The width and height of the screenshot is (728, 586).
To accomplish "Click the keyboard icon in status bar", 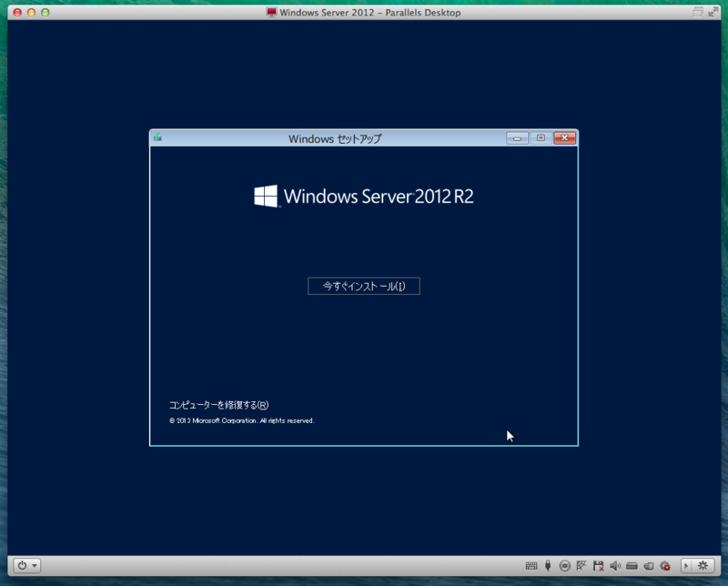I will (x=531, y=566).
